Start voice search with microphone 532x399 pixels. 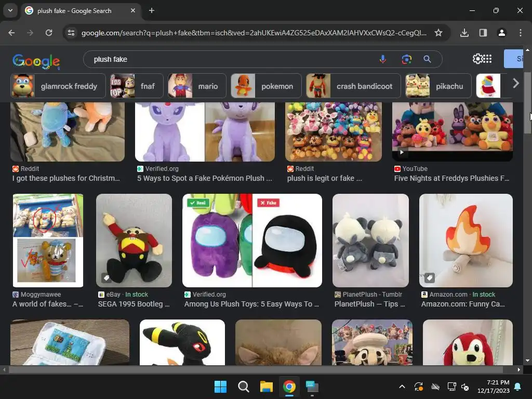point(383,59)
